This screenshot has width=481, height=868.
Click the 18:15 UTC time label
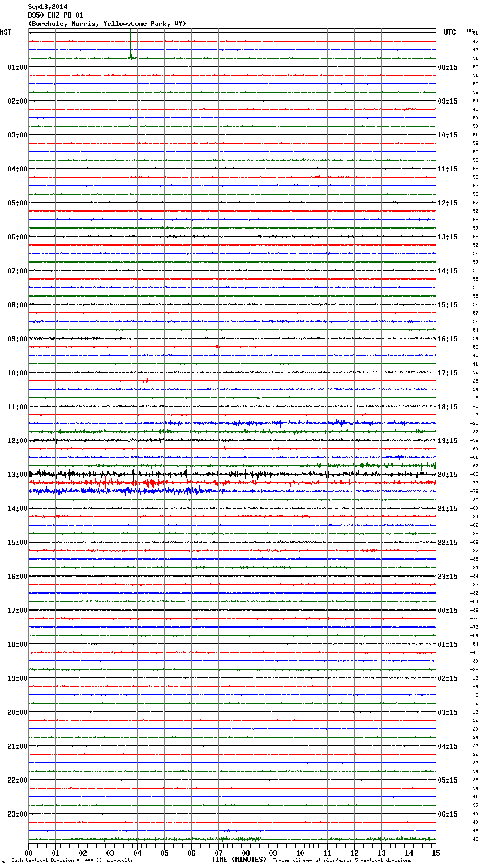pyautogui.click(x=448, y=407)
